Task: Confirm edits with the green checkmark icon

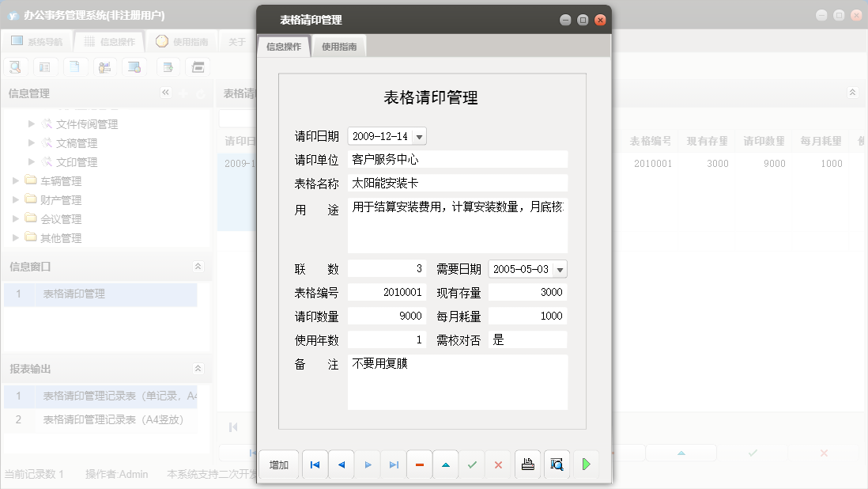Action: [x=472, y=464]
